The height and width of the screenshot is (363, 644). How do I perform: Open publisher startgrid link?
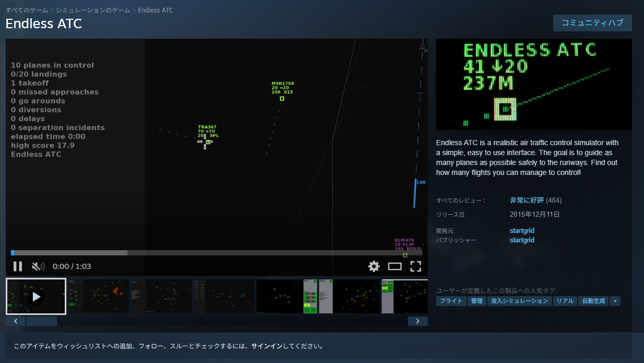click(522, 240)
